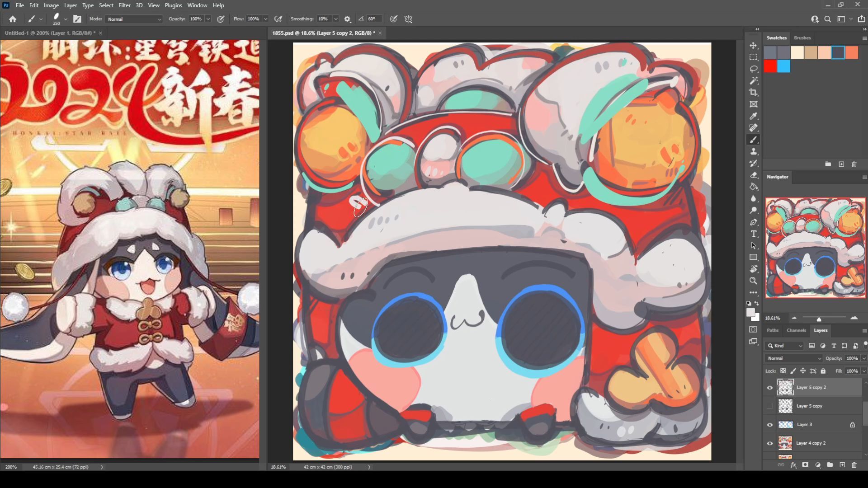Select the Clone Stamp tool
This screenshot has height=488, width=868.
[753, 151]
